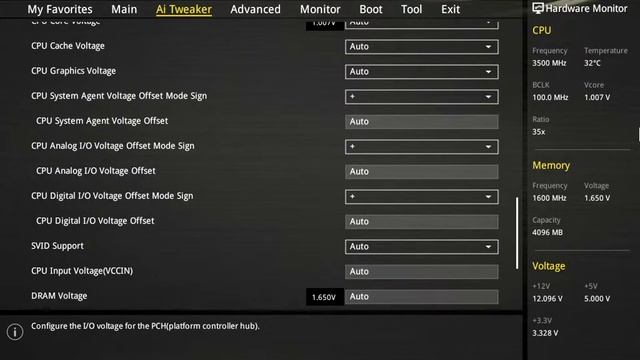Select the Ai Tweaker tab
640x360 pixels.
click(184, 9)
